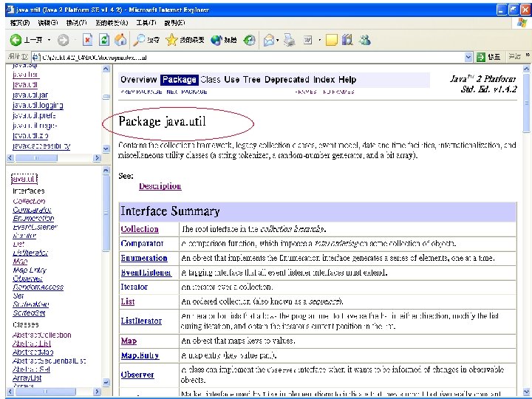Print the page with the printer icon
532x399 pixels.
[290, 40]
